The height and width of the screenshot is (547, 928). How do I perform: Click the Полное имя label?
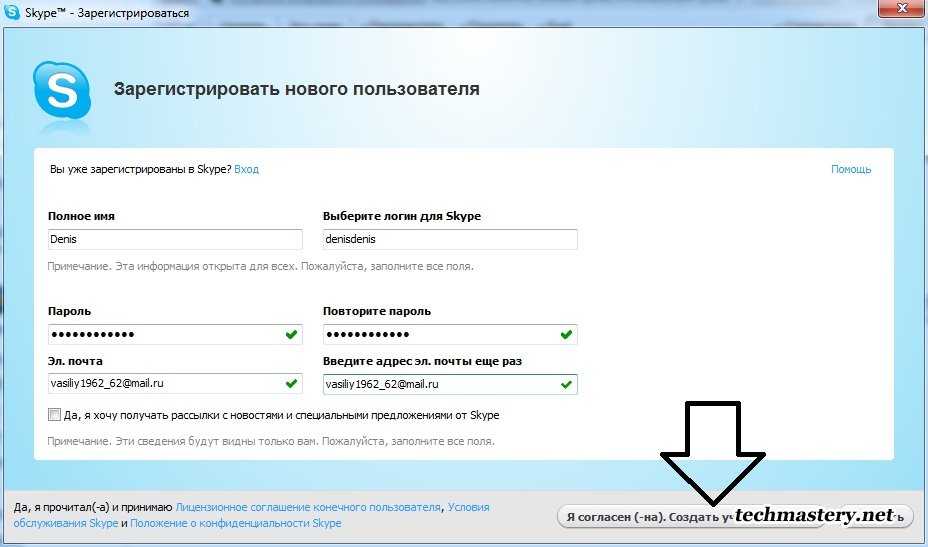pyautogui.click(x=81, y=216)
